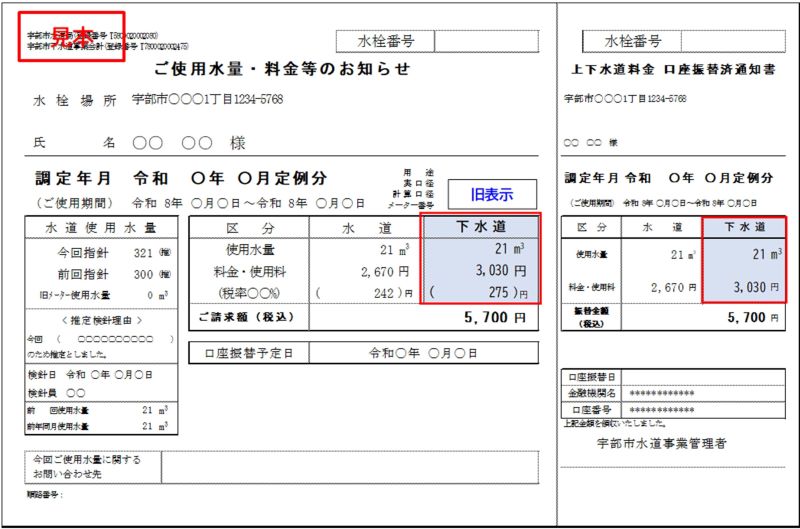Image resolution: width=800 pixels, height=529 pixels.
Task: Click the 口座番号 label
Action: click(x=592, y=410)
